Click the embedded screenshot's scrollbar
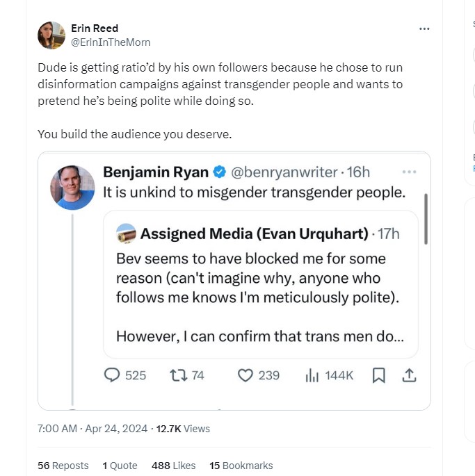Viewport: 475px width, 476px height. point(425,220)
